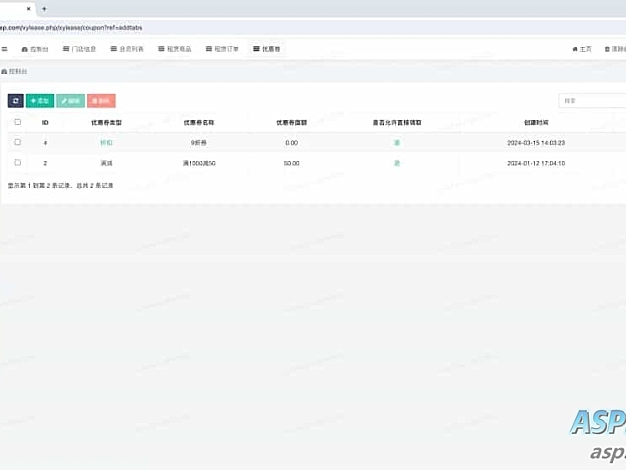Switch to the 租赁订单 tab
This screenshot has width=626, height=470.
222,49
